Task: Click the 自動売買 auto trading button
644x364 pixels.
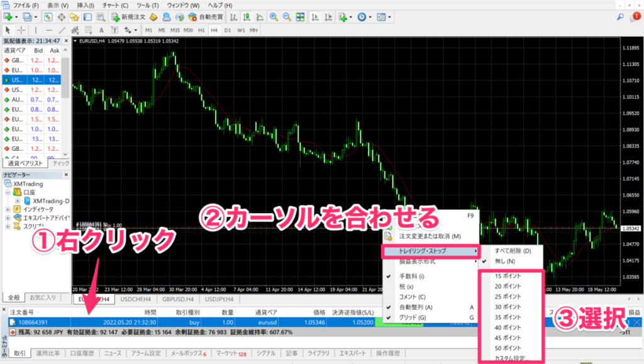Action: 206,17
